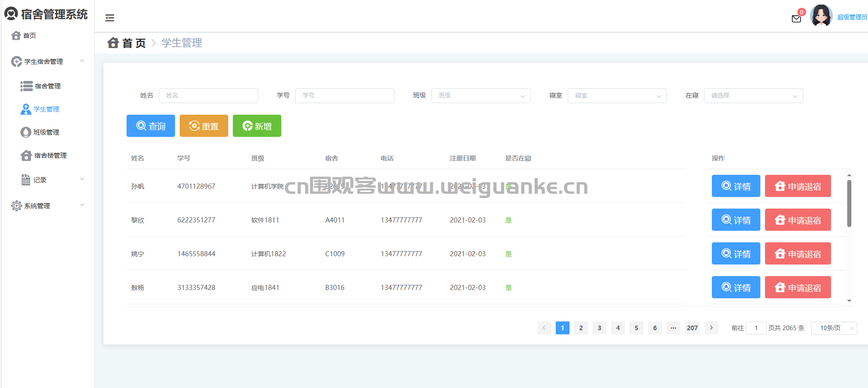
Task: Go to pagination page 3
Action: point(600,328)
